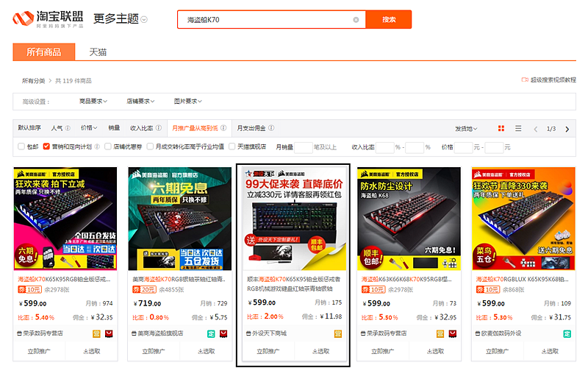
Task: Click 选取 on 欧赛伽数码外设 card
Action: (x=549, y=352)
